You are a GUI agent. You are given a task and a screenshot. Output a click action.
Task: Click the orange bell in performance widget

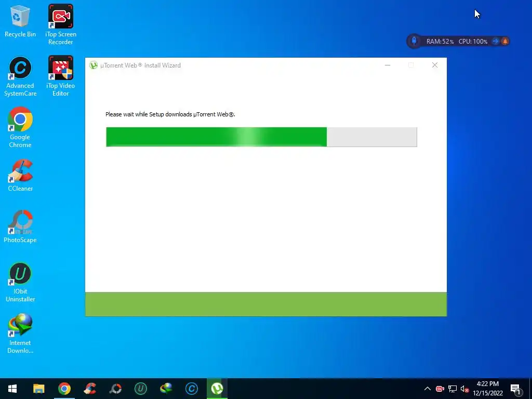[x=505, y=42]
